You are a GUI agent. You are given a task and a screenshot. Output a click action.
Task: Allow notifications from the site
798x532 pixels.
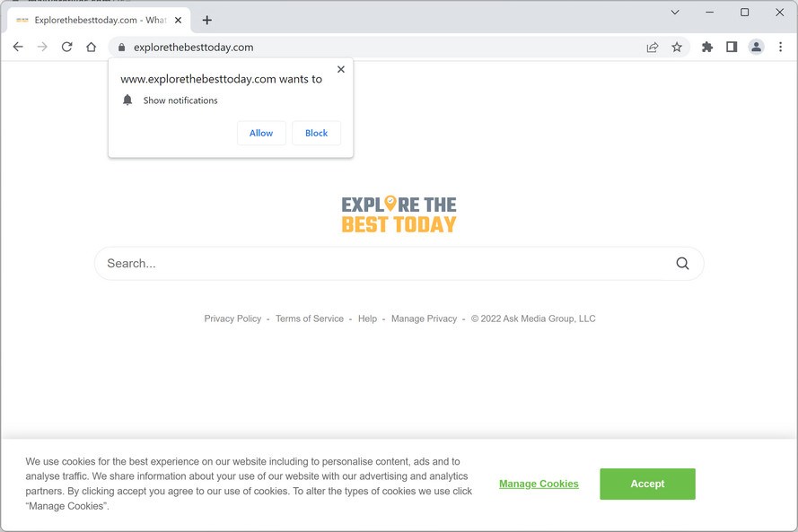pyautogui.click(x=261, y=133)
